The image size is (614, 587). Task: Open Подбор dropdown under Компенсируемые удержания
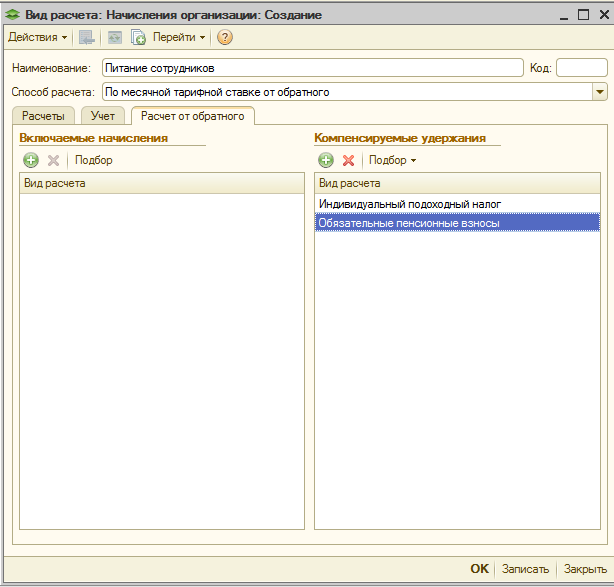pos(392,160)
